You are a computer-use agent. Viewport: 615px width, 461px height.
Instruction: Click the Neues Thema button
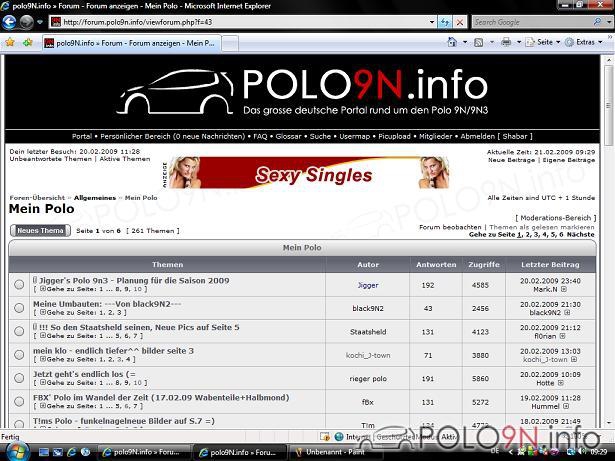point(40,231)
